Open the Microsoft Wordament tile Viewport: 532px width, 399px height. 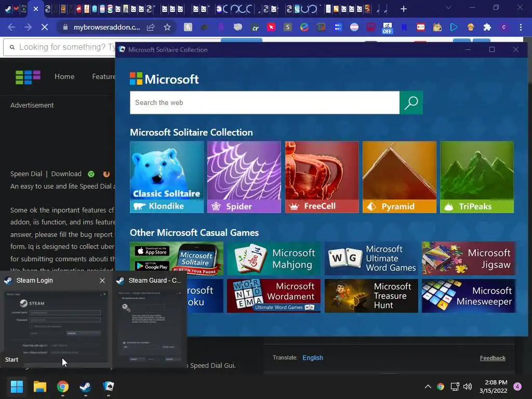[274, 296]
